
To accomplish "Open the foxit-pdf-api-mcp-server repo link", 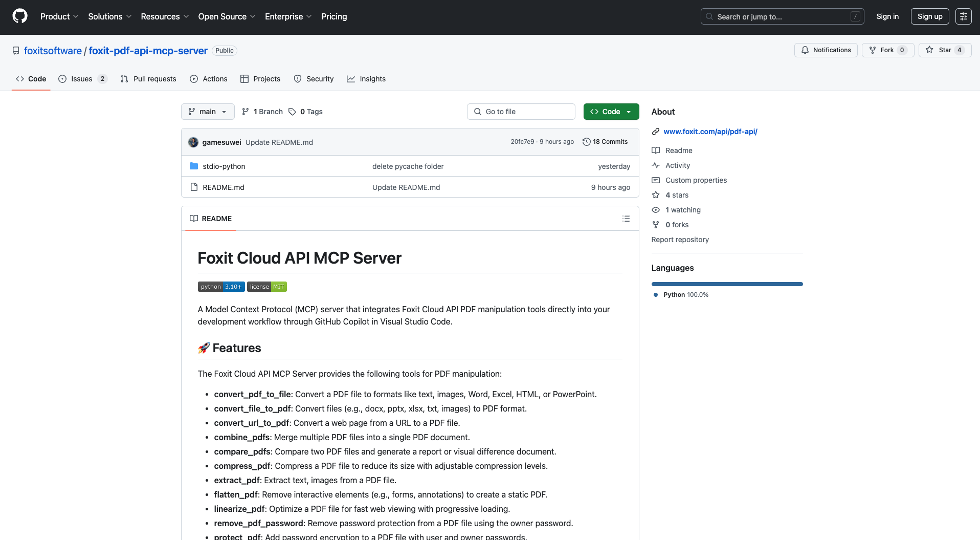I will pos(148,51).
